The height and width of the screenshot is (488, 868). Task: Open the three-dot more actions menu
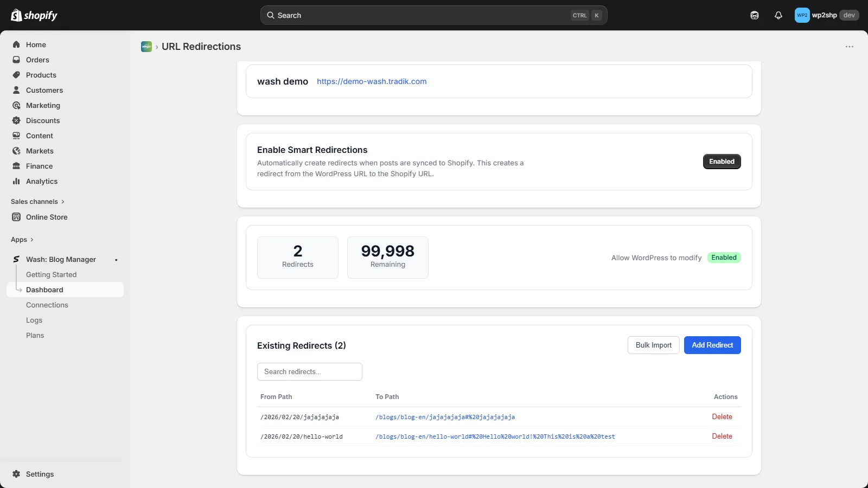[850, 47]
